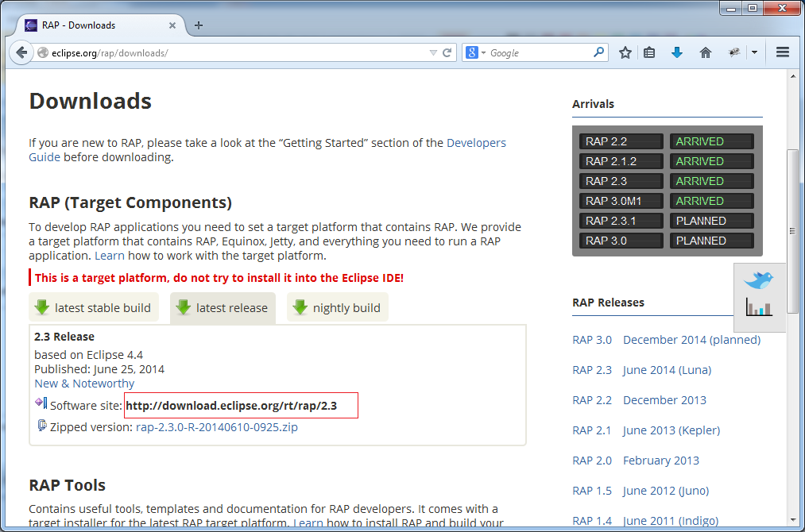Open RAP 1.4 June 2011 (Indigo) link
The width and height of the screenshot is (805, 532).
[645, 521]
